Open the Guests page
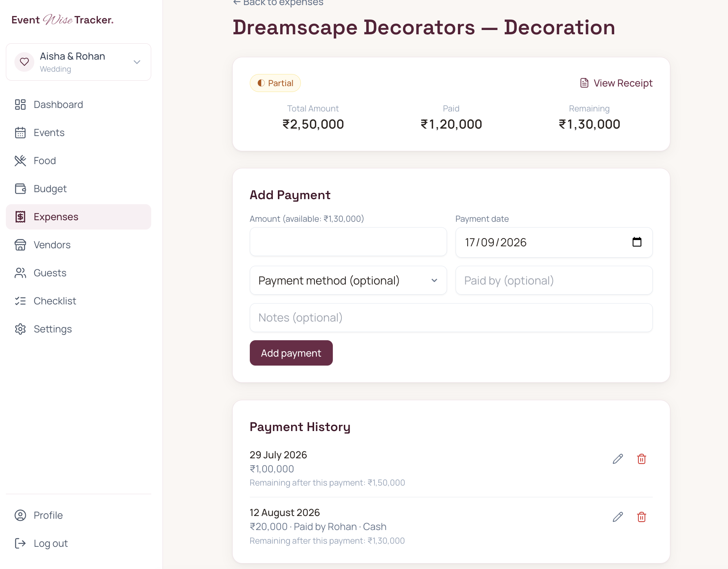 (78, 273)
